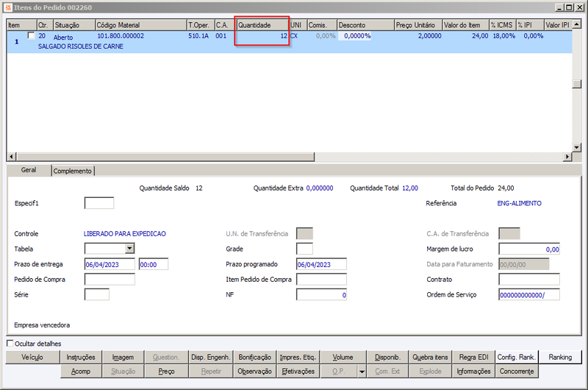
Task: Click the app icon in the title bar
Action: pos(8,7)
